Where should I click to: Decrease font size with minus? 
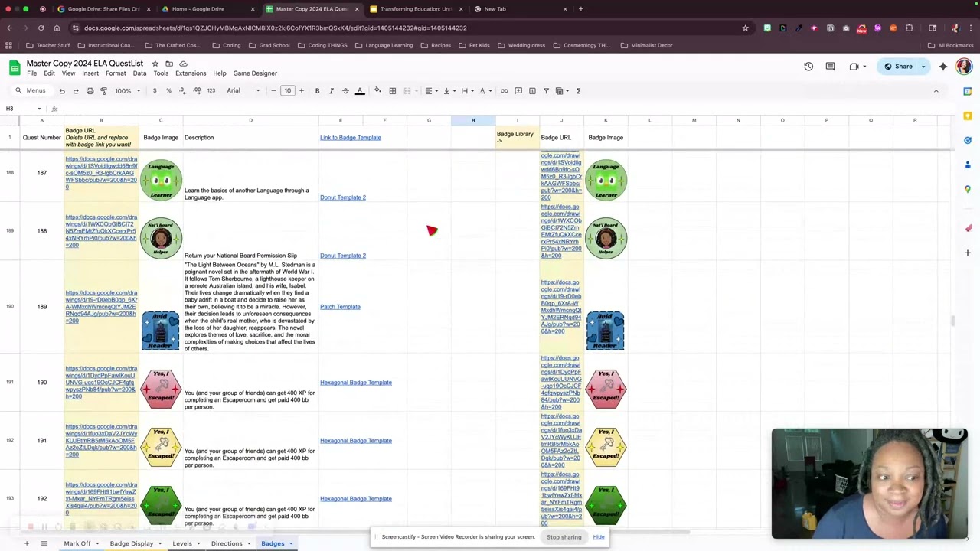(x=273, y=90)
